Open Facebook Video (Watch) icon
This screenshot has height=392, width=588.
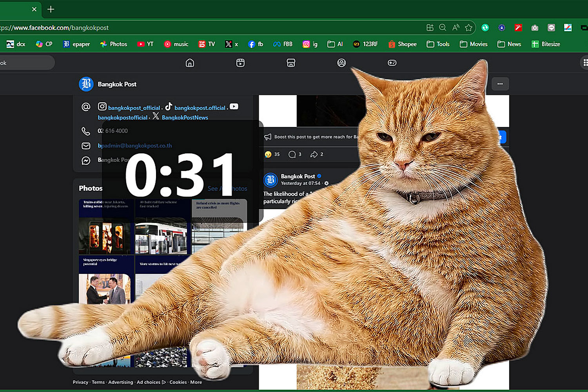click(x=240, y=63)
